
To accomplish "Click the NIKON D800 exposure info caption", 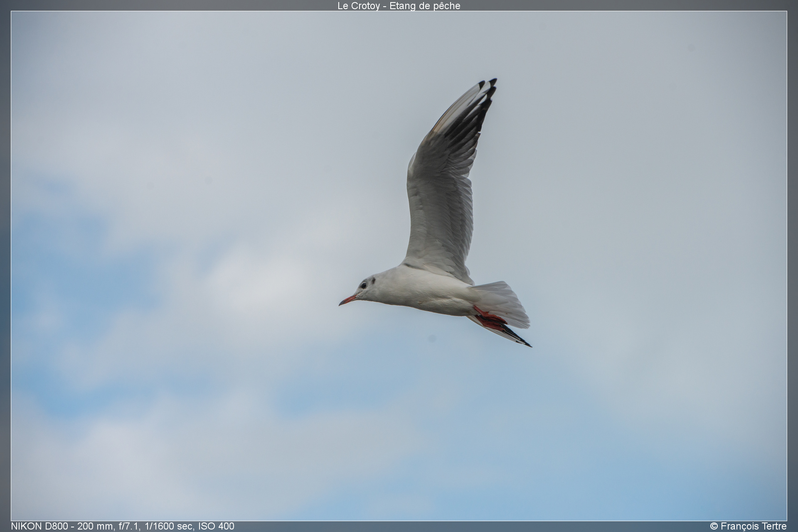I will (123, 526).
